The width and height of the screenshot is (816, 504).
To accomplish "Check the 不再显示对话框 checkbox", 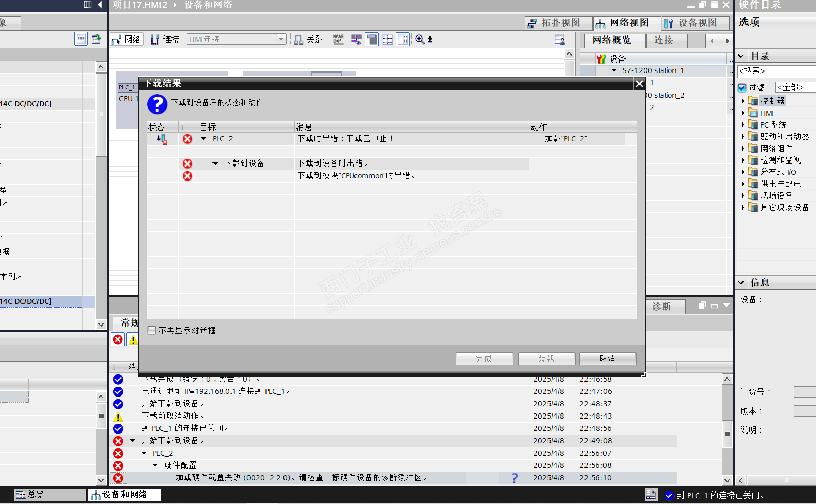I will [152, 330].
